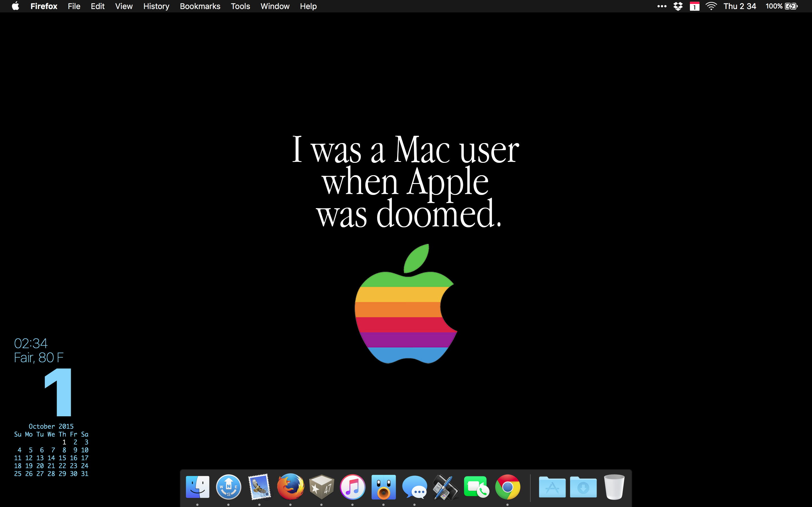
Task: Open iTunes from the dock
Action: coord(352,487)
